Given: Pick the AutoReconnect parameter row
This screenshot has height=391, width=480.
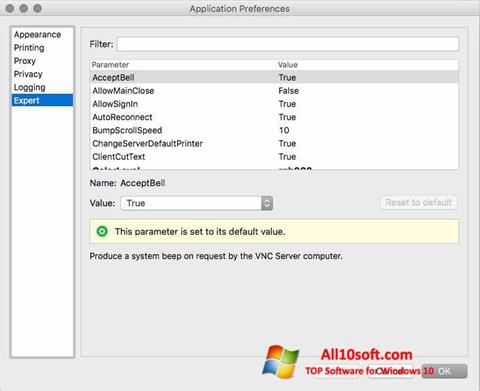Looking at the screenshot, I should pyautogui.click(x=274, y=117).
